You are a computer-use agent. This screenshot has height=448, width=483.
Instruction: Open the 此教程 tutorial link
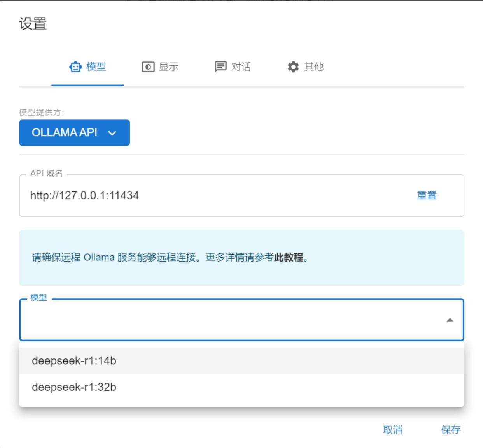pyautogui.click(x=289, y=257)
